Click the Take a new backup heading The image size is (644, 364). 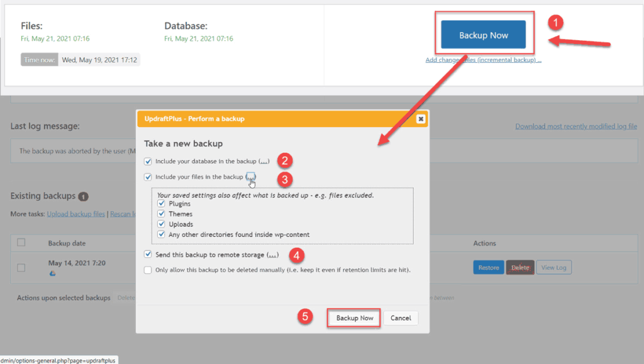tap(183, 143)
